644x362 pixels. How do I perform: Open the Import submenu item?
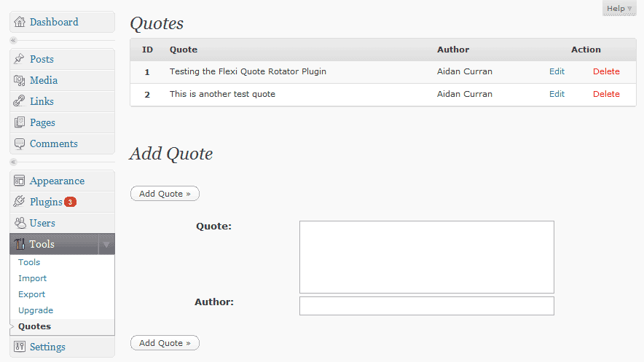pos(32,278)
